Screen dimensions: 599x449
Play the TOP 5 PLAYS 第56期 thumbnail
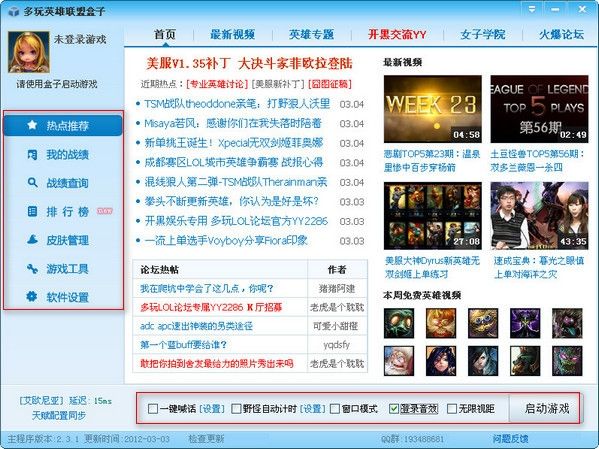pyautogui.click(x=539, y=109)
